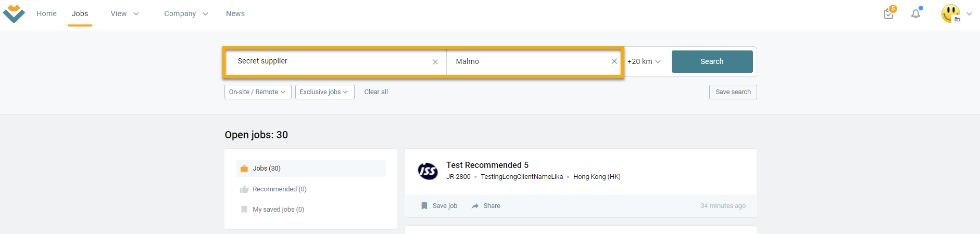The width and height of the screenshot is (980, 234).
Task: Click the ISS company logo
Action: pos(428,171)
